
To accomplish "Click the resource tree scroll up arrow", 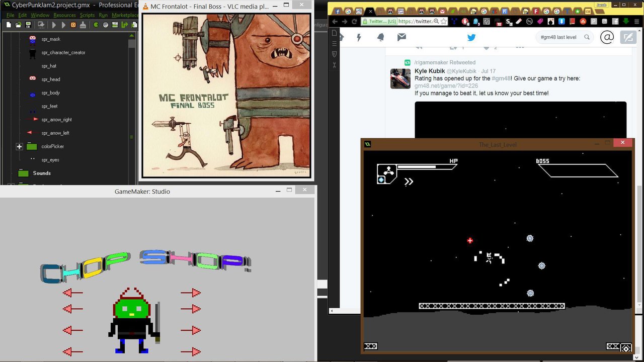I will (x=132, y=36).
